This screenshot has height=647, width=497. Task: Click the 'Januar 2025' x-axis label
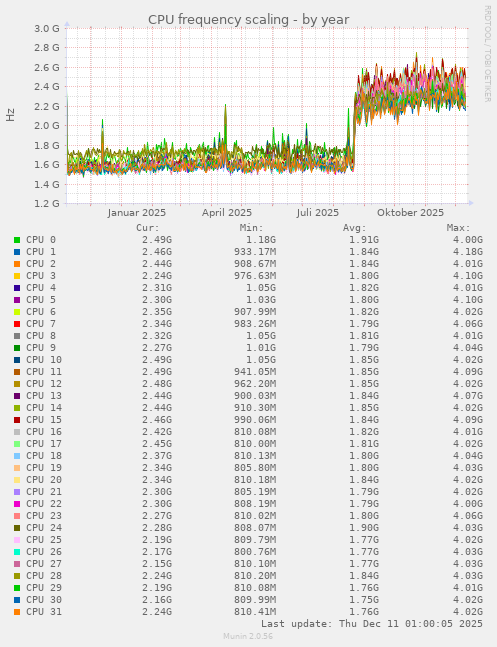coord(137,213)
